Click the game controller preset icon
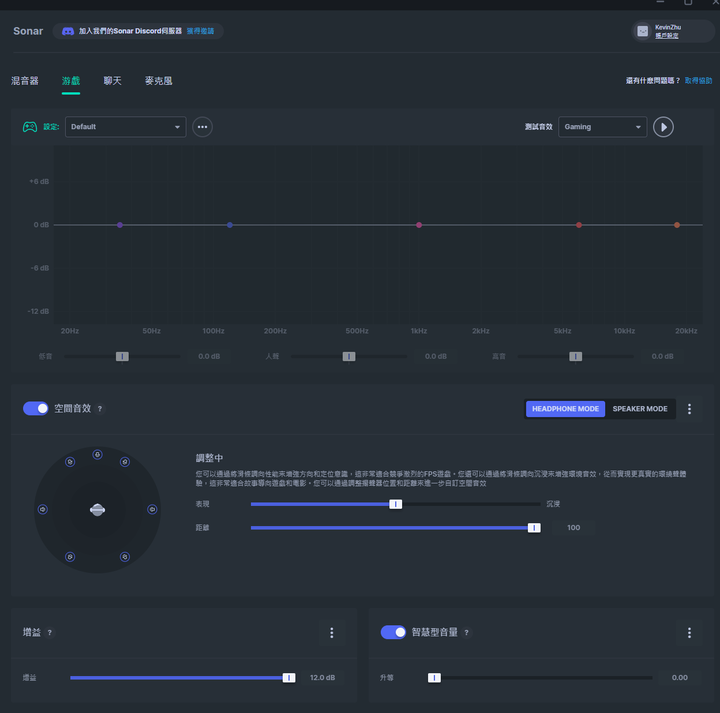Screen dimensions: 720x713 click(30, 127)
